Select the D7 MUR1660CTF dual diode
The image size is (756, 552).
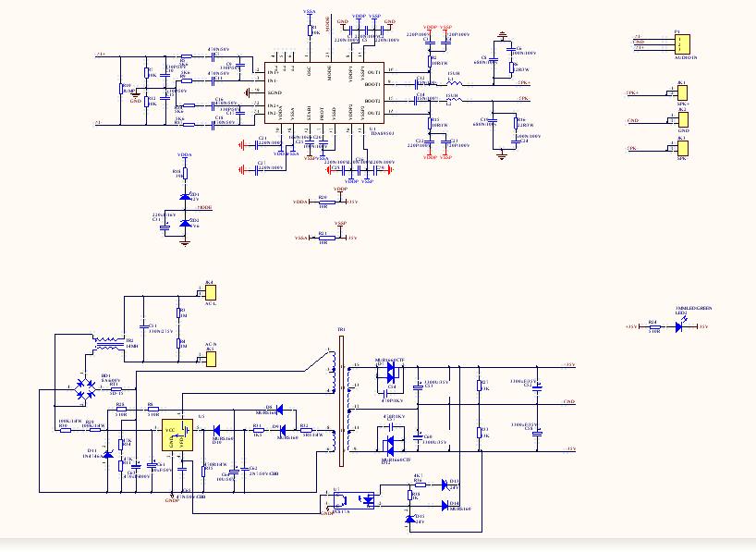(x=390, y=372)
